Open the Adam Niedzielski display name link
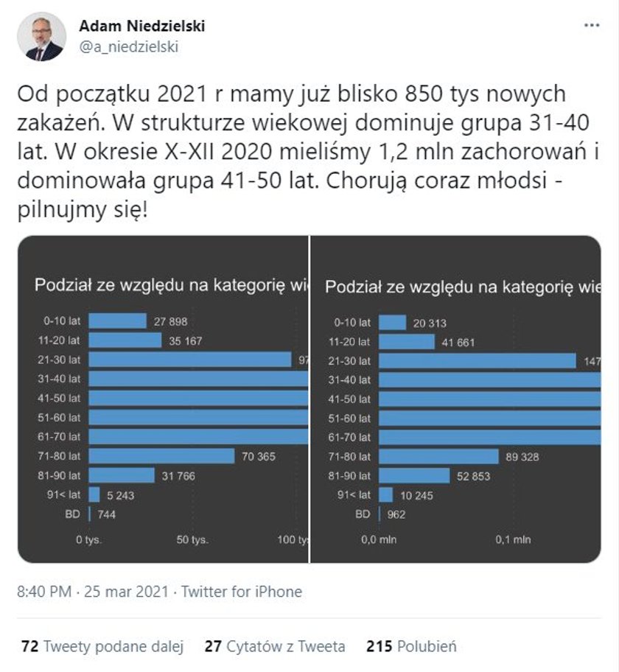619x672 pixels. coord(142,26)
